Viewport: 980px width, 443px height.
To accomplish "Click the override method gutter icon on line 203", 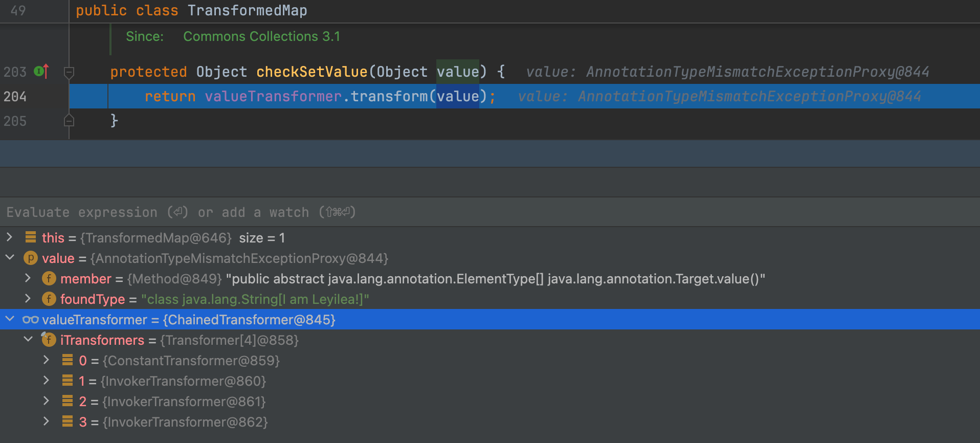I will point(41,72).
